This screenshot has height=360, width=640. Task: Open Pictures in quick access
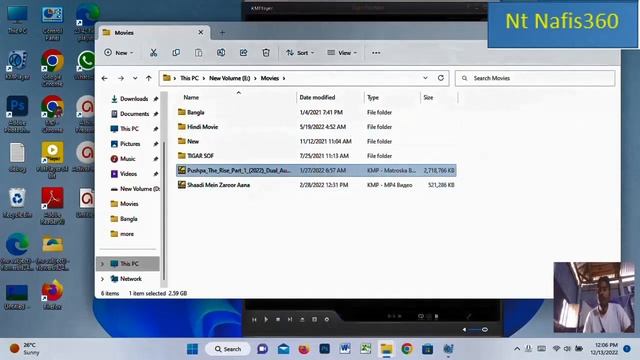point(130,144)
